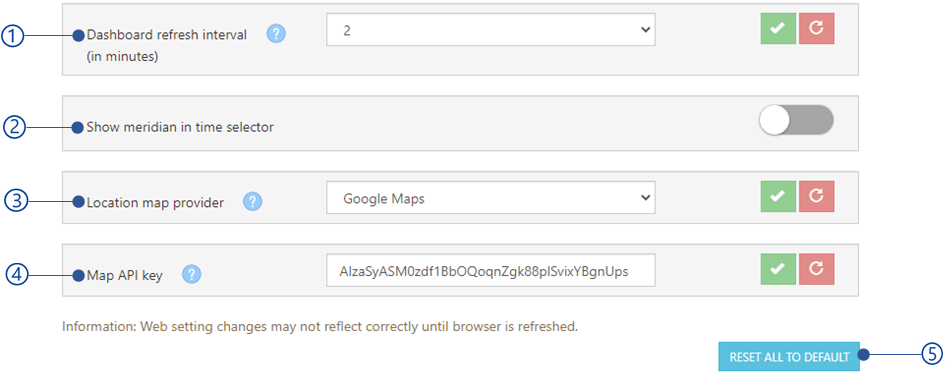Click help icon beside Location map provider
This screenshot has height=386, width=947.
pos(252,202)
